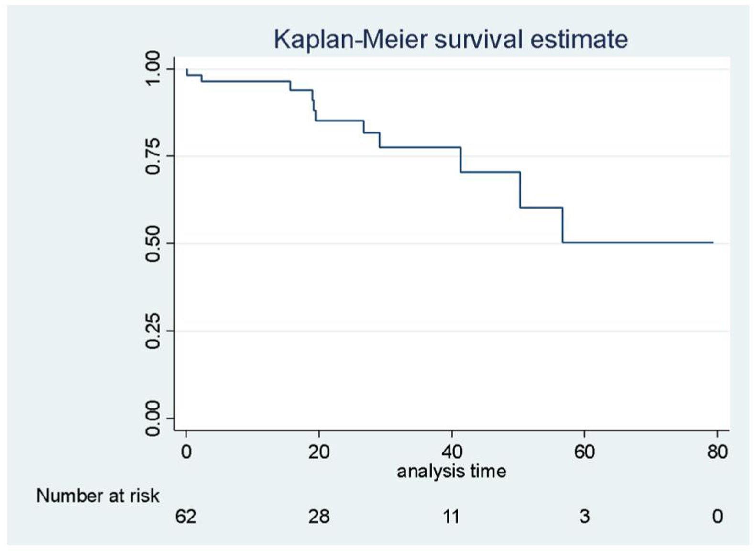Click the at-risk count 3
Image resolution: width=756 pixels, height=551 pixels.
click(584, 517)
